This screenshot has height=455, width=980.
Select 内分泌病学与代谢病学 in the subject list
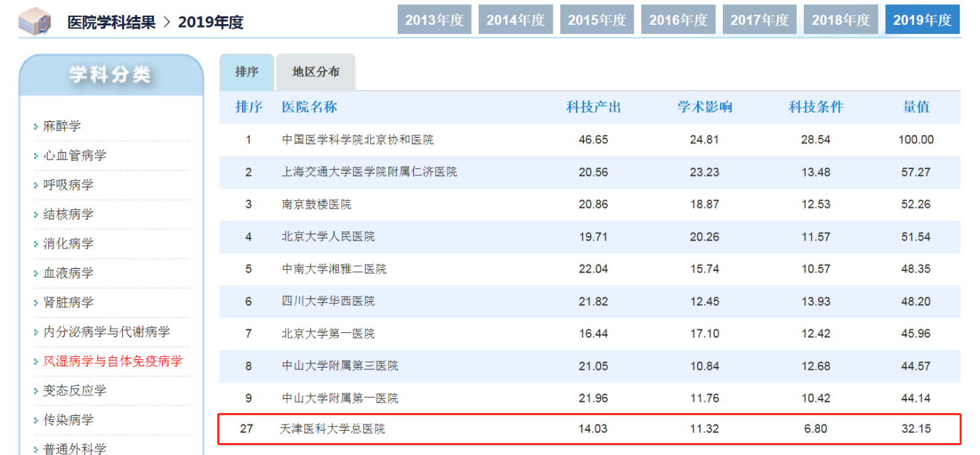[x=107, y=331]
